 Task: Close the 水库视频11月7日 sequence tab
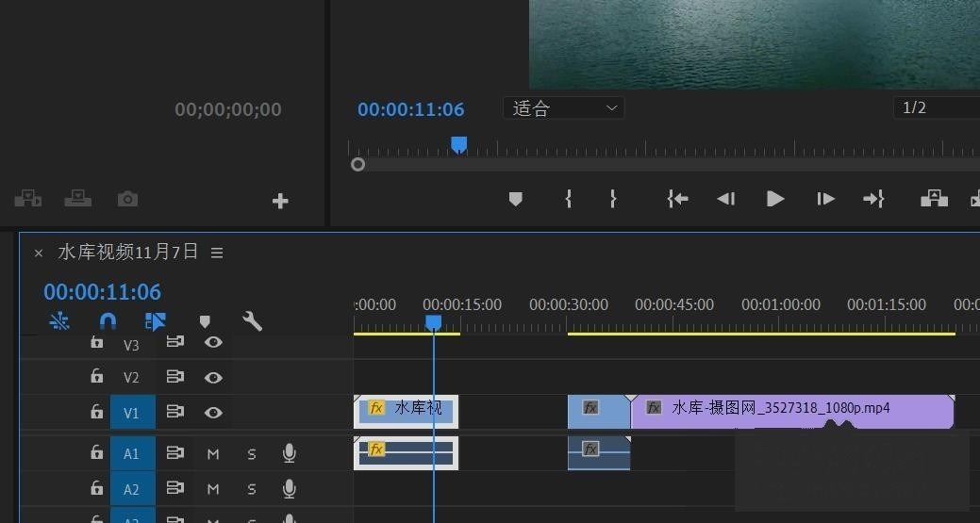pos(38,253)
